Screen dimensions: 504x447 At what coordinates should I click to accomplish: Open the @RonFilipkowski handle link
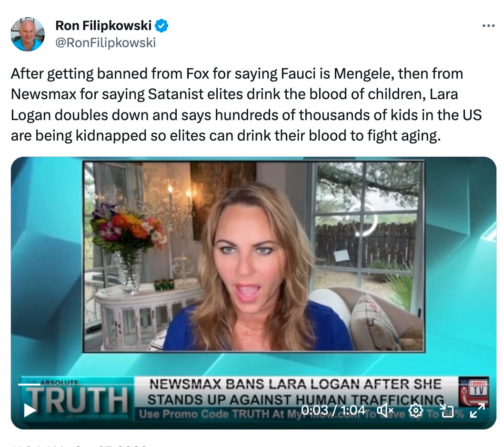[x=105, y=42]
